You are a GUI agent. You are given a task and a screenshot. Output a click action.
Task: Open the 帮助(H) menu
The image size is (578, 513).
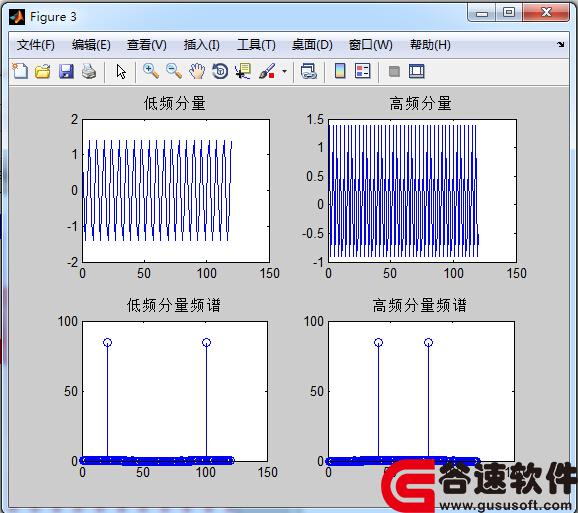pos(430,45)
